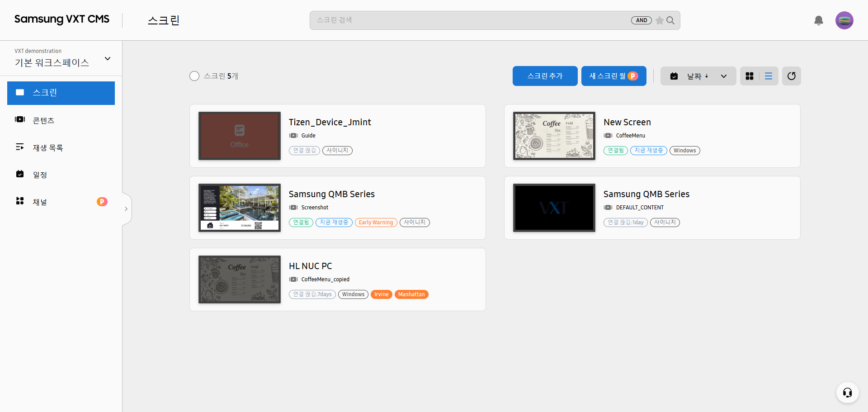Click 연결 끊김:1day status tag
The width and height of the screenshot is (868, 412).
point(626,223)
